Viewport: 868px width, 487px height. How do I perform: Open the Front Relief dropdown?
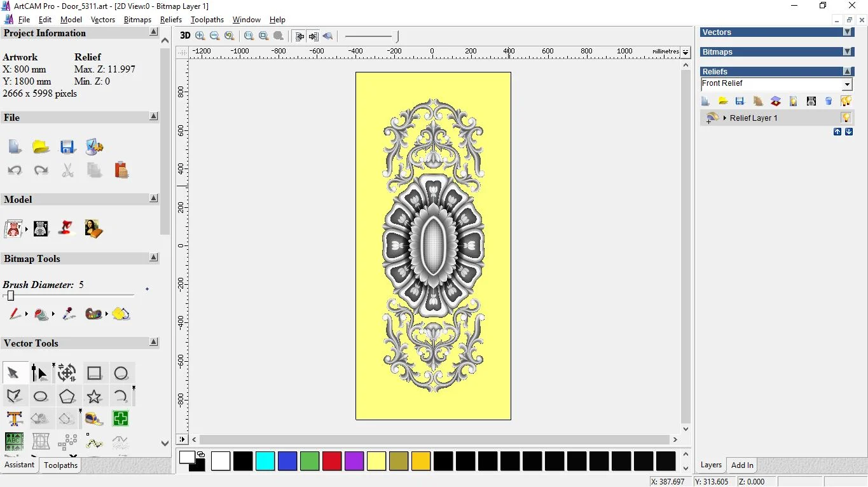(847, 85)
